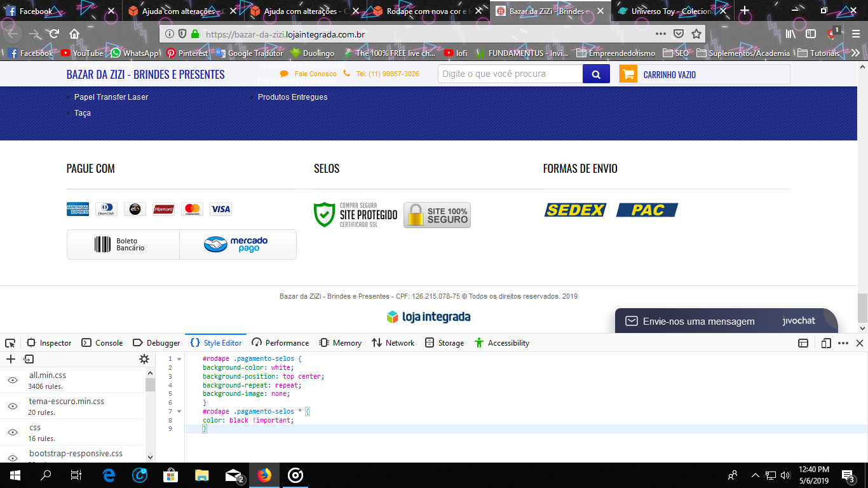Click the page vertical scrollbar thumb
Image resolution: width=868 pixels, height=488 pixels.
tap(862, 309)
